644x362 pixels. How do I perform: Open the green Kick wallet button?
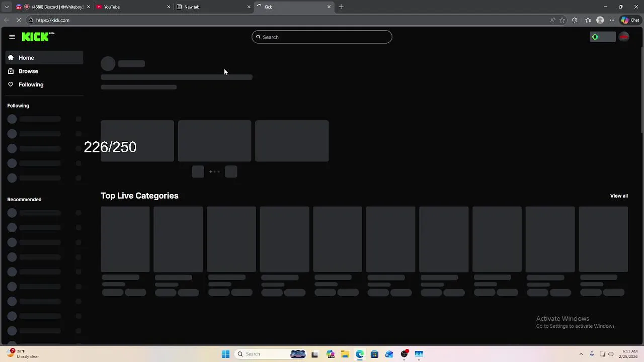pyautogui.click(x=602, y=37)
